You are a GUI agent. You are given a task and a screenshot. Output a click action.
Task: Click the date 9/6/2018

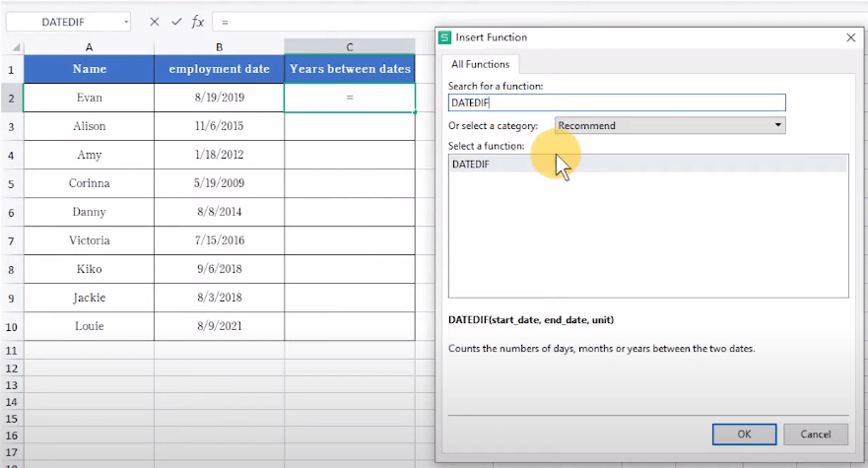point(219,269)
